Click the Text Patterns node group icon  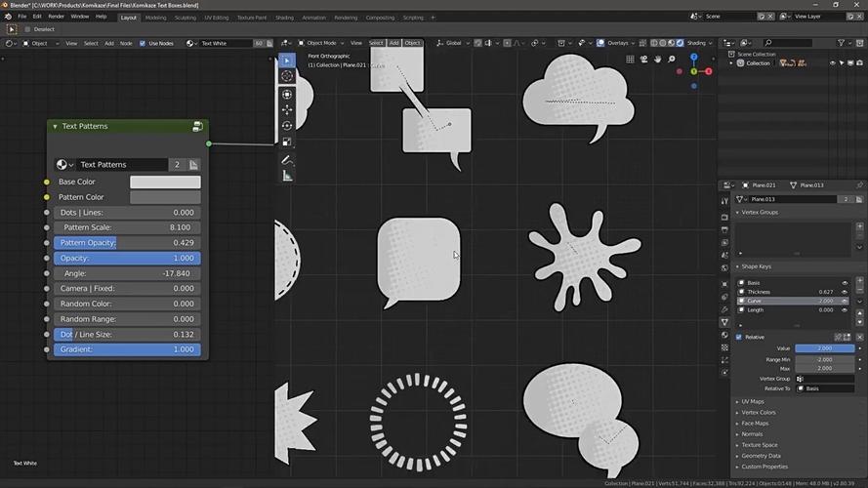pyautogui.click(x=197, y=127)
